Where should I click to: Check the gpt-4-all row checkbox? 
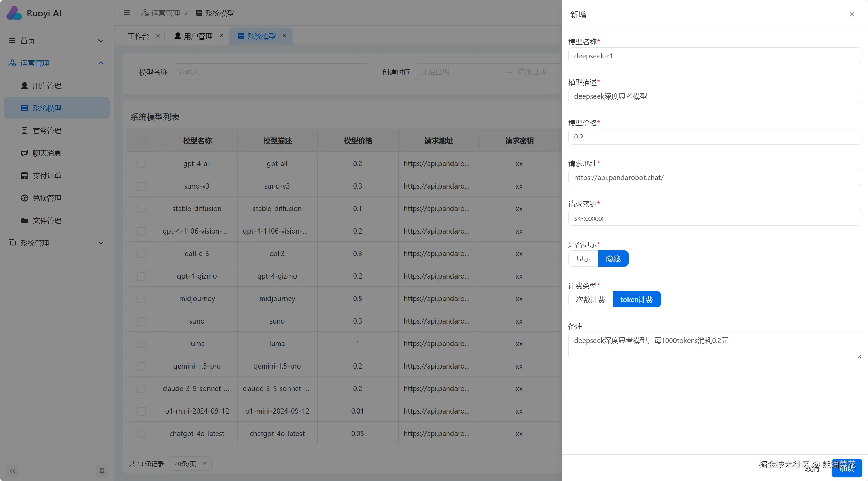pos(141,164)
